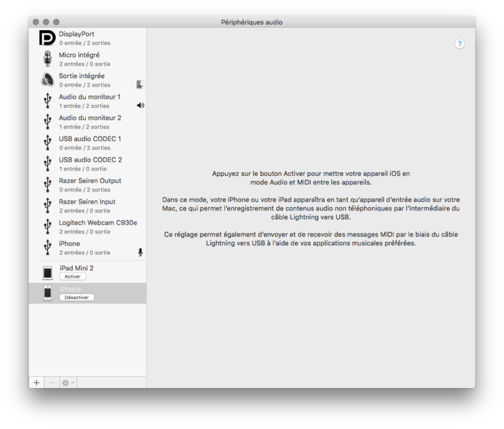Screen dimensions: 504x429
Task: Minimize the Périphériques audio window
Action: pyautogui.click(x=46, y=22)
